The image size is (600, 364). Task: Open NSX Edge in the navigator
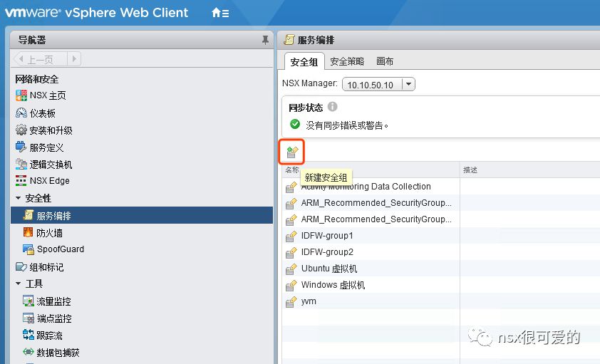(x=50, y=180)
